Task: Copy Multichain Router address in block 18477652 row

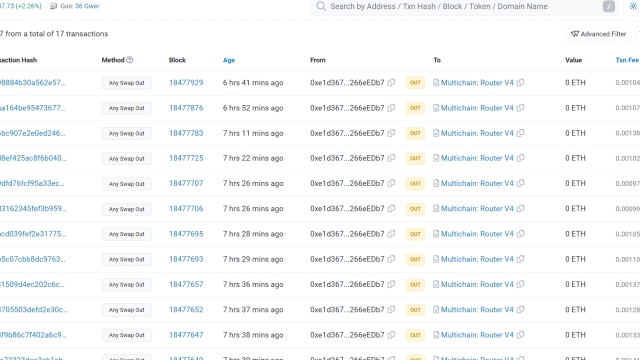Action: pos(520,309)
